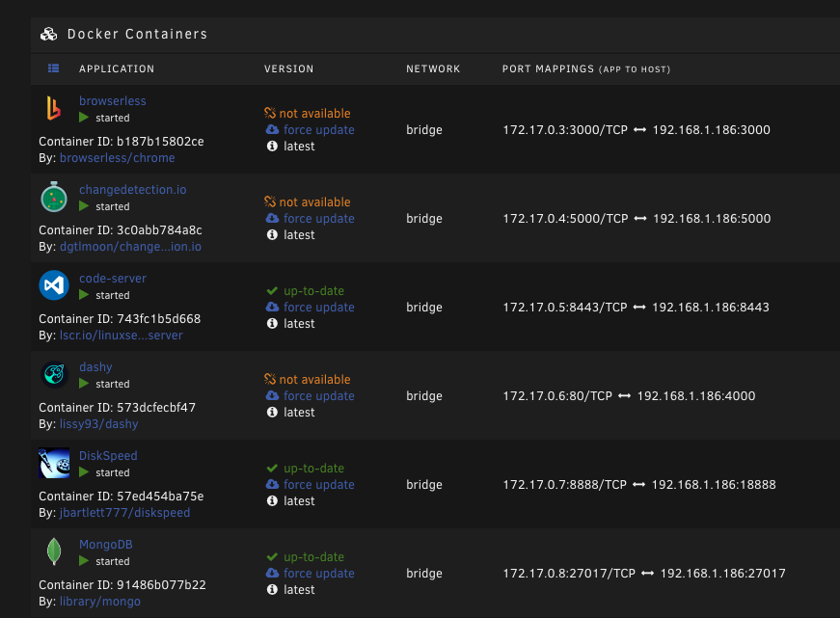Click the DiskSpeed app icon

[54, 463]
